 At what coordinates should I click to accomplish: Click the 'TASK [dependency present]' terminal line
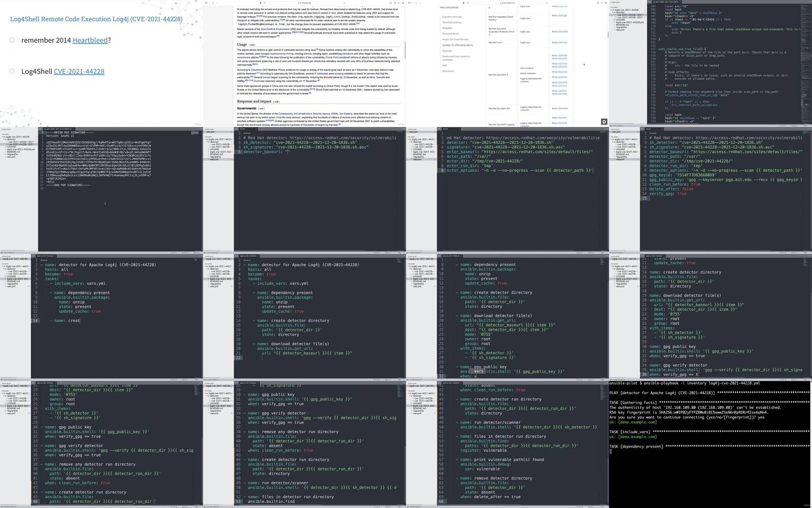(x=709, y=447)
